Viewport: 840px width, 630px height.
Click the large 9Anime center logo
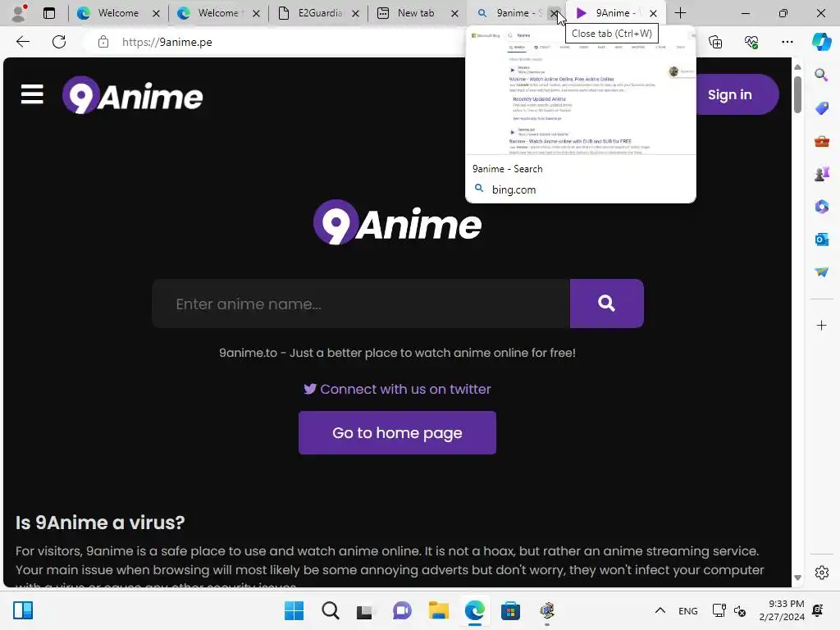tap(398, 223)
